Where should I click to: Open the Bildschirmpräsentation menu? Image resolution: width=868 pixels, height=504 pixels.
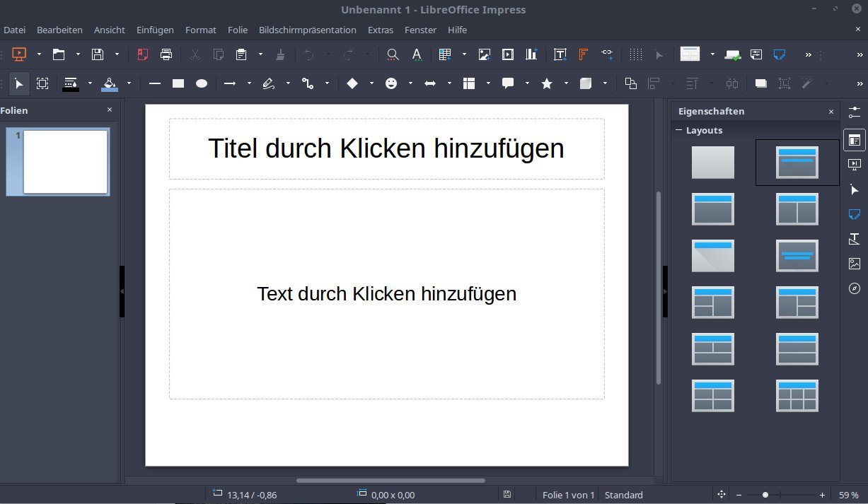[308, 30]
